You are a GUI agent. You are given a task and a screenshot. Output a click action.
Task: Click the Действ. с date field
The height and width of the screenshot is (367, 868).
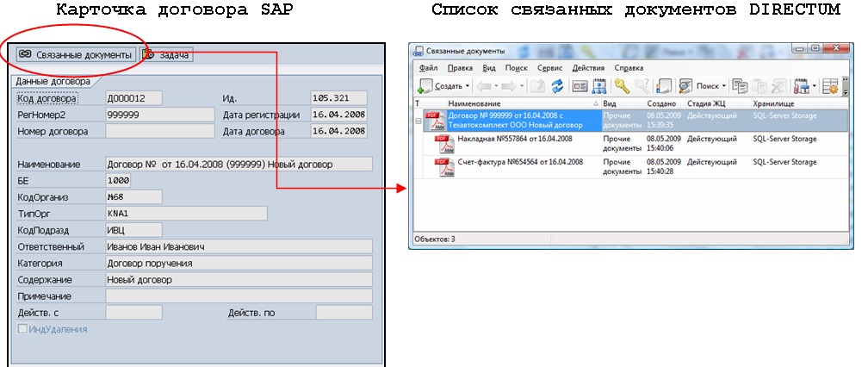coord(134,313)
